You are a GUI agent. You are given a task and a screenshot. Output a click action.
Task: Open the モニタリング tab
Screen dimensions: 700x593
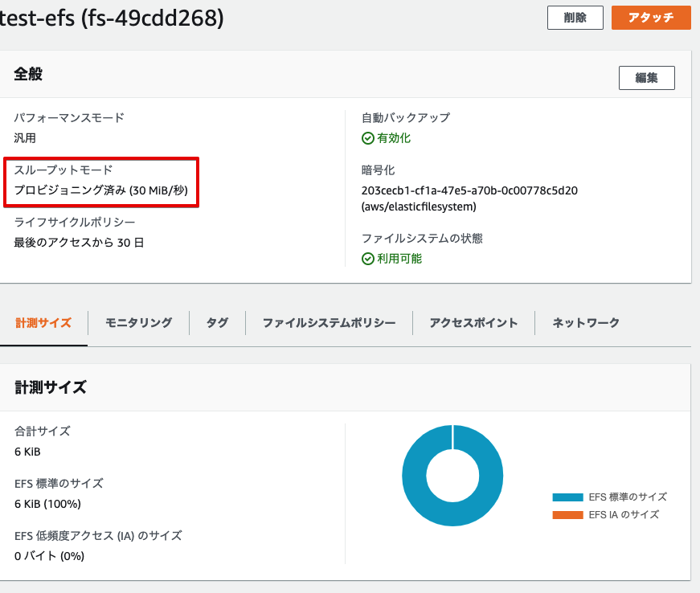point(140,322)
